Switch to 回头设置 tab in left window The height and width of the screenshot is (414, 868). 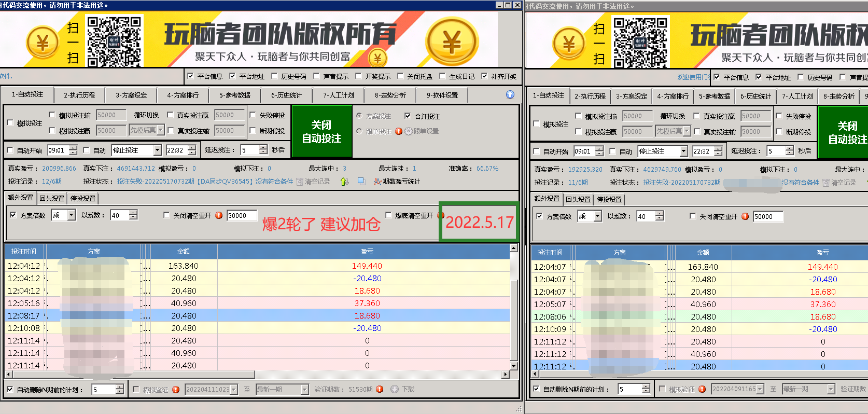[x=52, y=198]
